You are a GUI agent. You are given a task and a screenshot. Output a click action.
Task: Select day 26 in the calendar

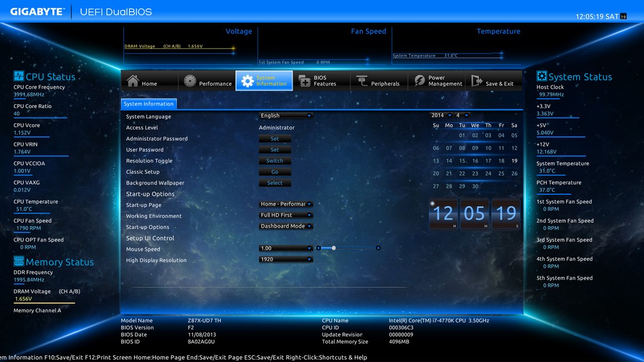(x=514, y=173)
